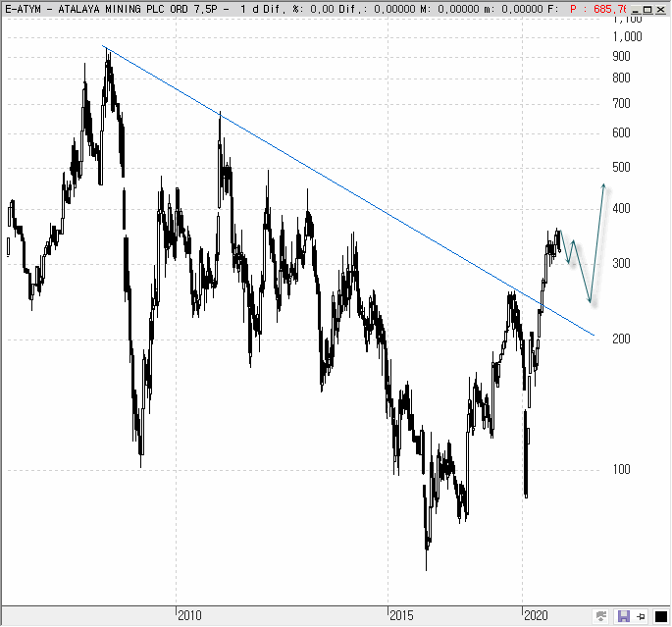Click the 600 price axis label
The image size is (672, 627).
coord(621,132)
